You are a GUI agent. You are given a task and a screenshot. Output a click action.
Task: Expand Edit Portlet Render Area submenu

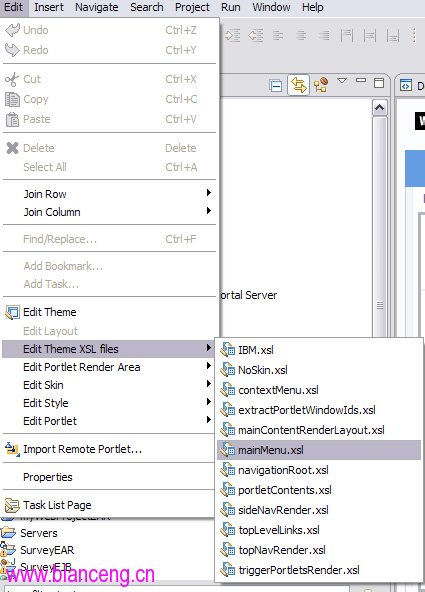[x=109, y=367]
